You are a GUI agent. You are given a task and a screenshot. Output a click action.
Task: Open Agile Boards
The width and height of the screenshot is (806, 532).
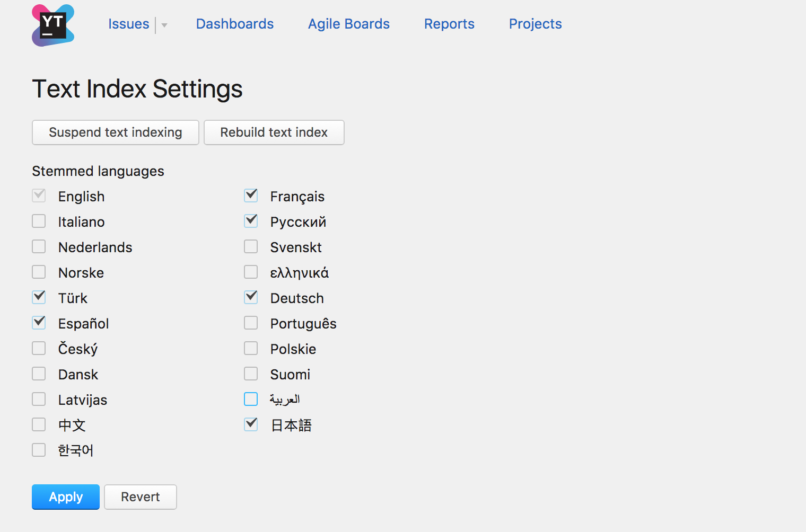coord(349,24)
